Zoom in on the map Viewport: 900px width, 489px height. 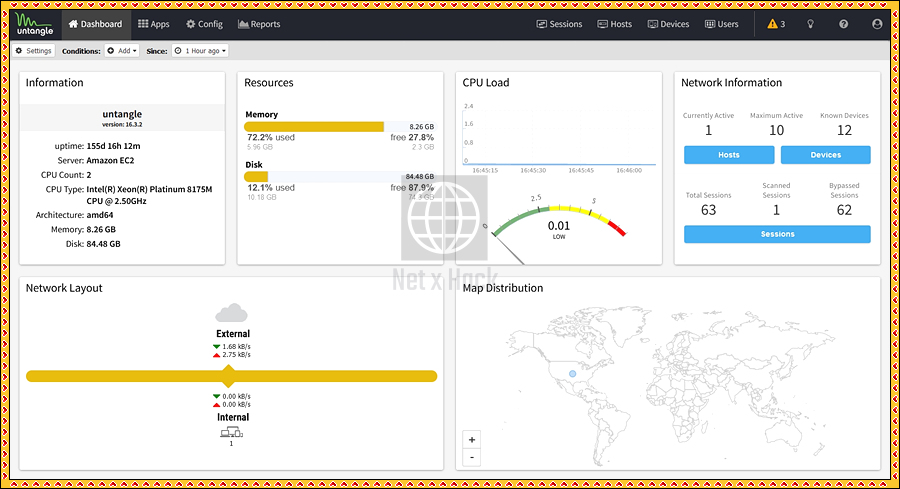pyautogui.click(x=472, y=440)
